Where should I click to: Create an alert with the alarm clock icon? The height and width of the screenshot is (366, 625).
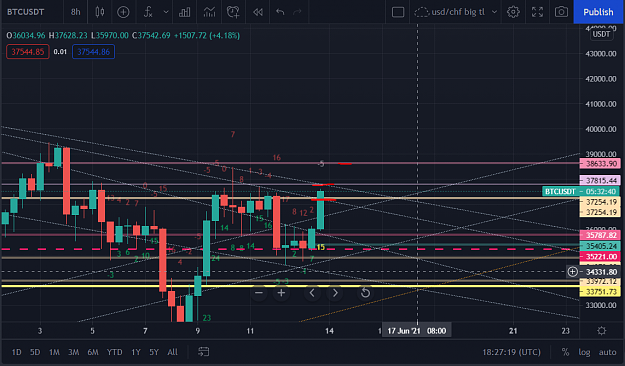click(x=233, y=12)
